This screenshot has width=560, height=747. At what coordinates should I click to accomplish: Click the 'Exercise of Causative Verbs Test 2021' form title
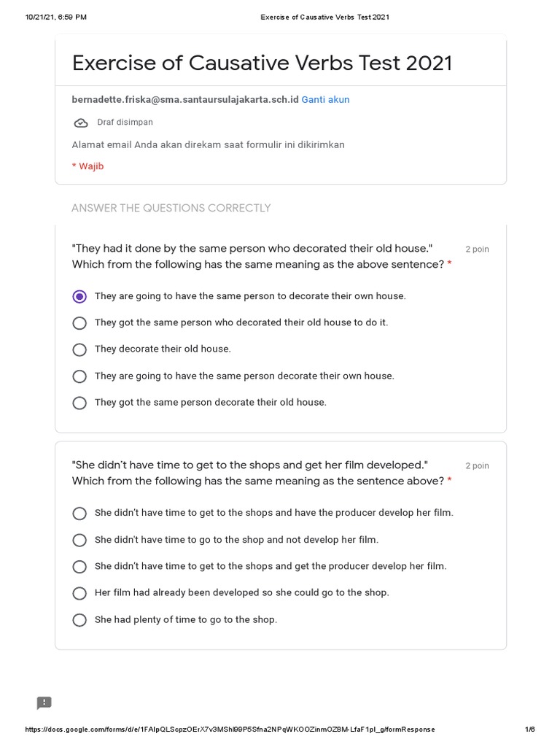pos(262,63)
